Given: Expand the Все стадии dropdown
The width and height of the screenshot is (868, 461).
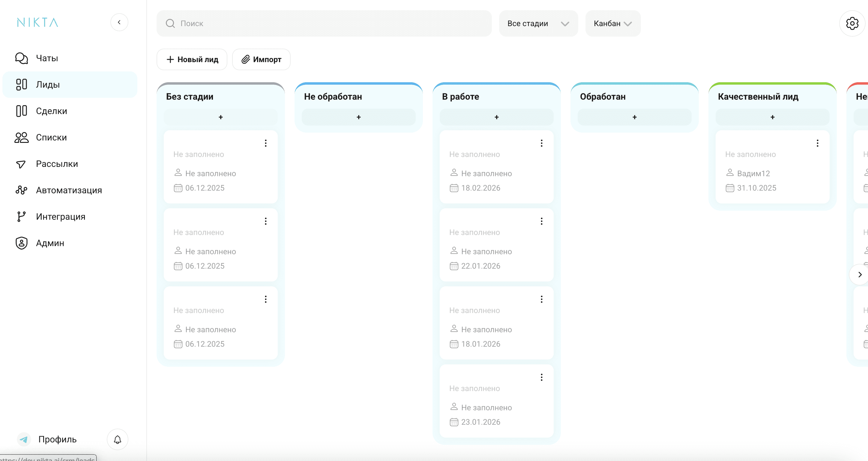Looking at the screenshot, I should click(538, 24).
